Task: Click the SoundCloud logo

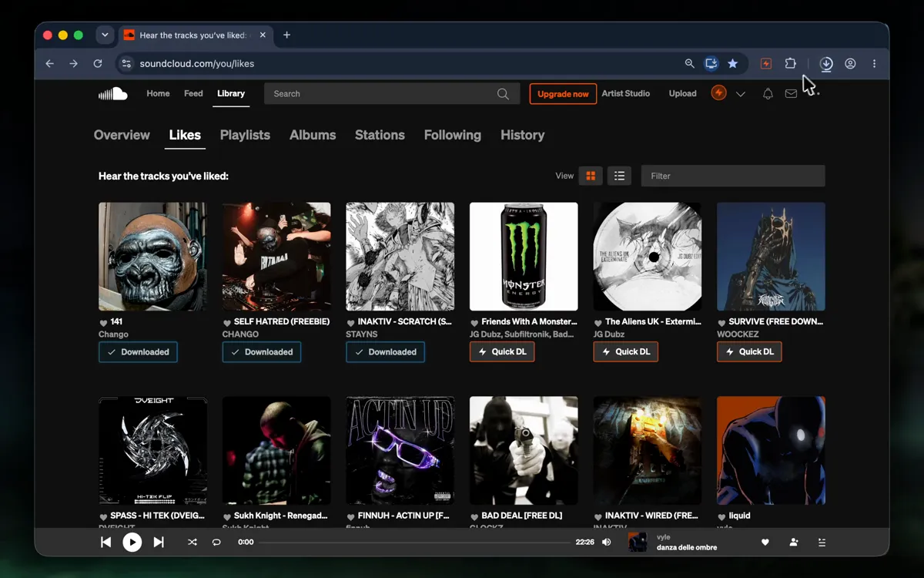Action: 112,94
